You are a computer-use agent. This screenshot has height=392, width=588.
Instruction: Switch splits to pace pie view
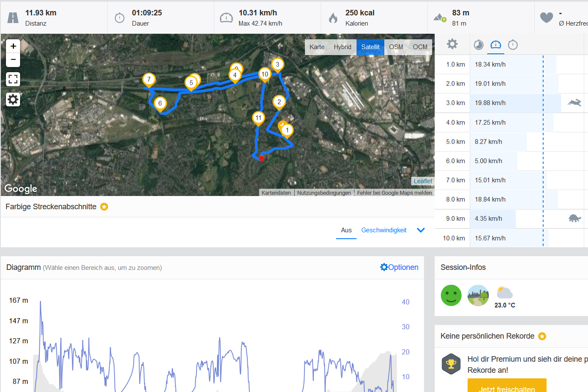pyautogui.click(x=479, y=44)
